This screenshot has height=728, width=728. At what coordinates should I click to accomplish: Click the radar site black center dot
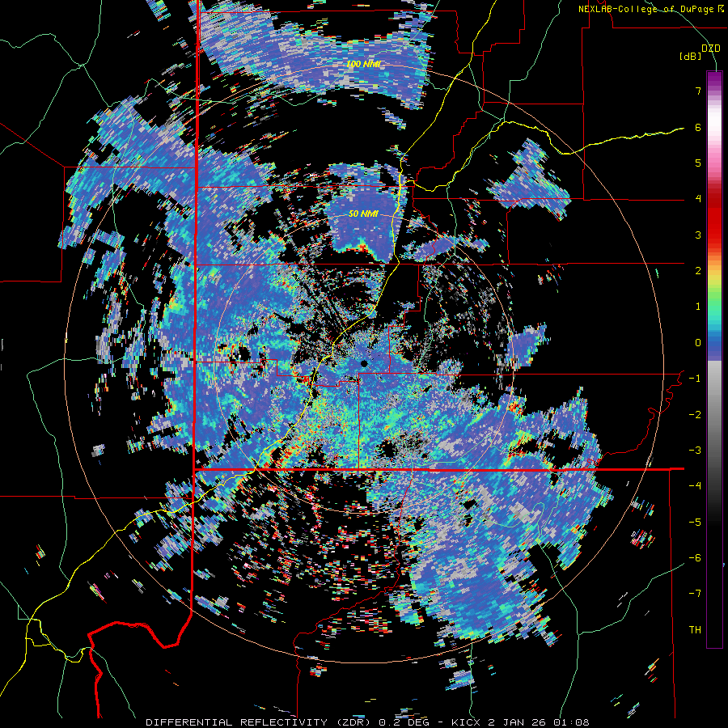364,363
